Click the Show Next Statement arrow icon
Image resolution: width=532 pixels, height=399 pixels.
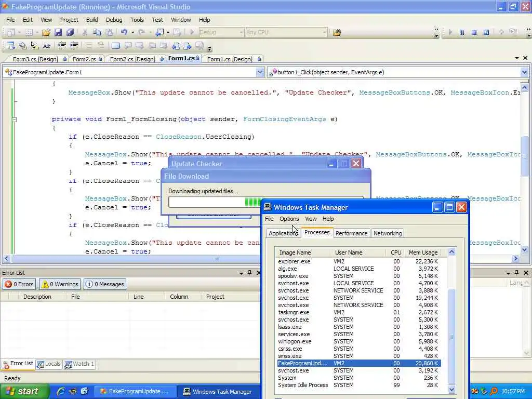pos(501,32)
